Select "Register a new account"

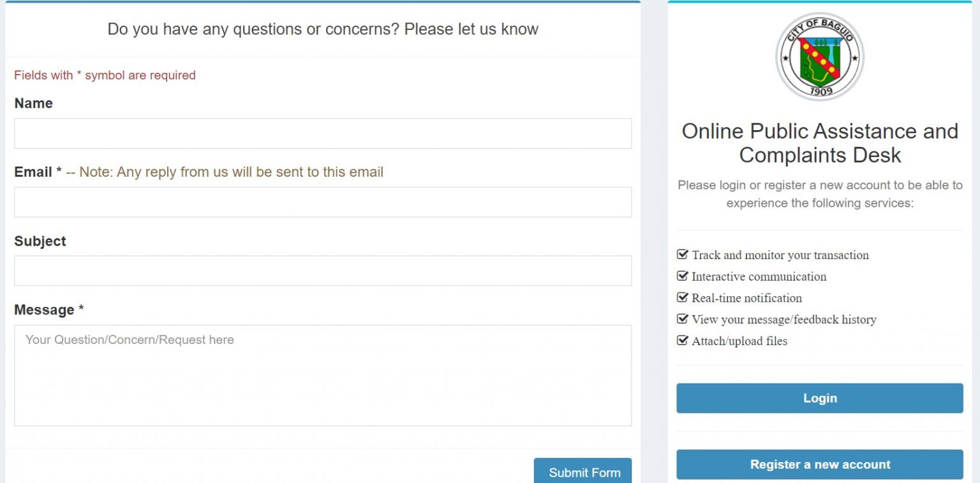pyautogui.click(x=820, y=464)
